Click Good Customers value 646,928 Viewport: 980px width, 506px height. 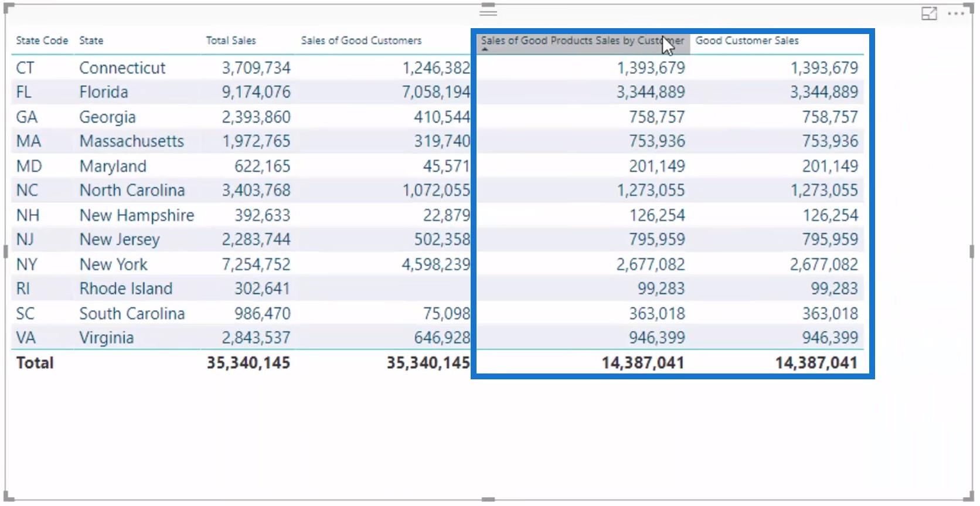point(443,338)
